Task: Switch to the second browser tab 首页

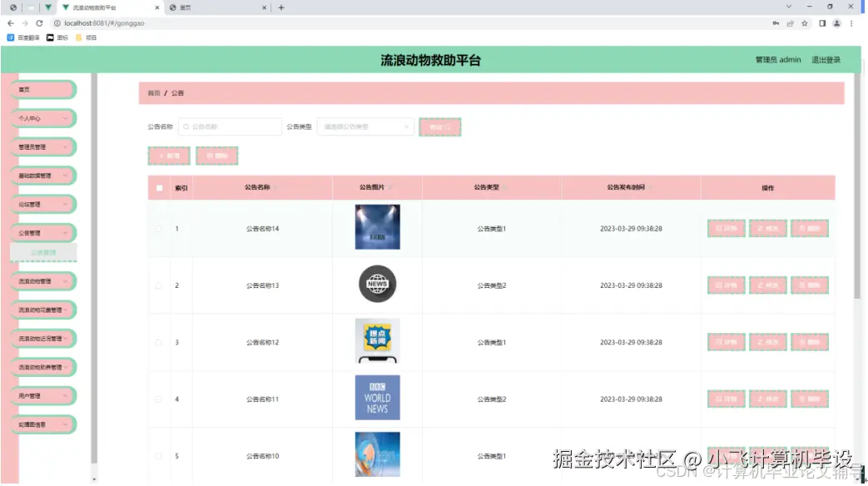Action: tap(217, 7)
